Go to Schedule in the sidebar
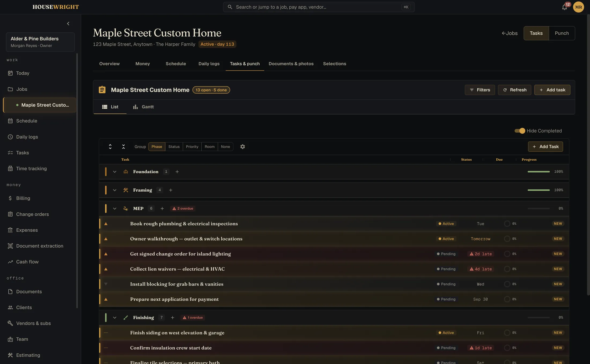Screen dimensions: 590x364 pos(40,121)
